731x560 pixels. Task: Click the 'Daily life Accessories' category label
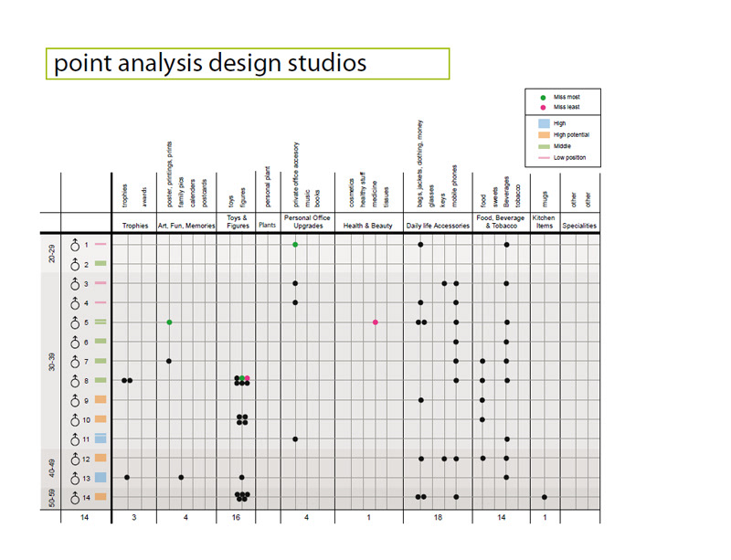coord(438,226)
